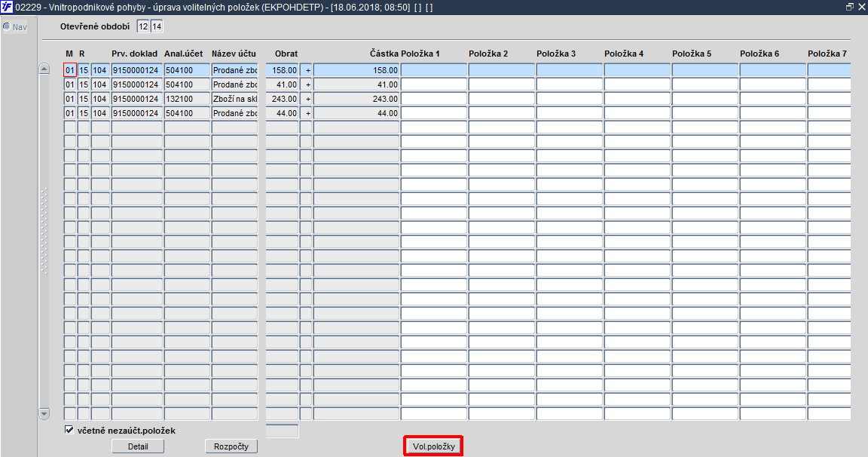Click the dotted scrollbar track beside the rows

[44, 232]
